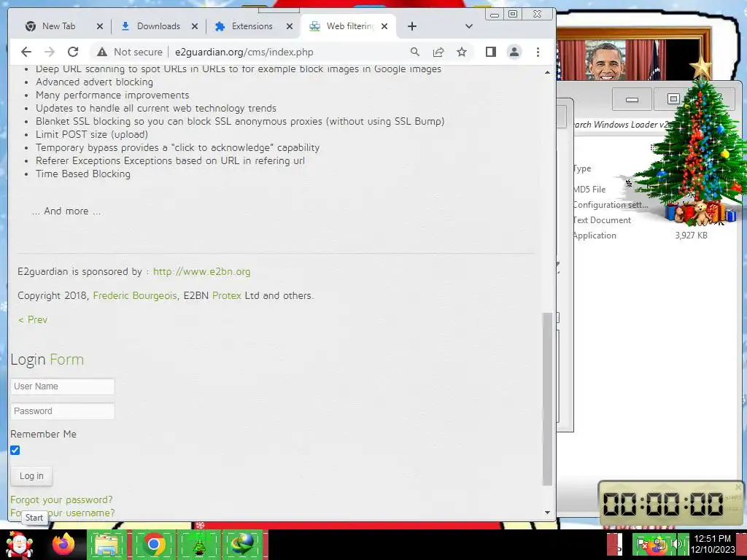The height and width of the screenshot is (560, 747).
Task: Select Configuration sett... row in Explorer window
Action: 611,205
